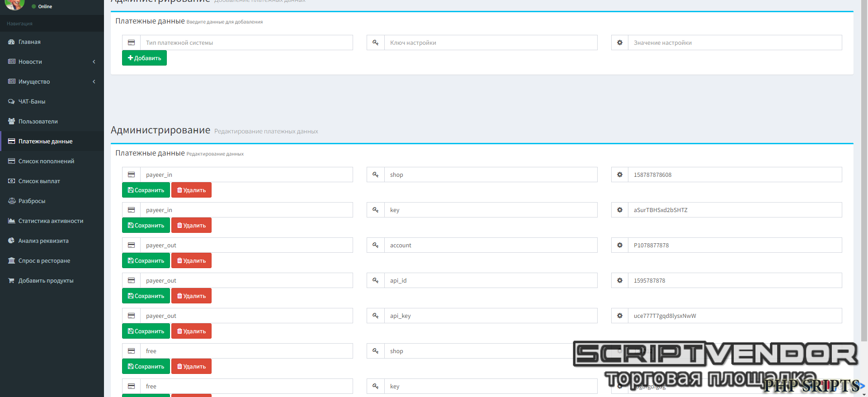Open the Список выплат menu item
This screenshot has width=868, height=397.
(39, 181)
